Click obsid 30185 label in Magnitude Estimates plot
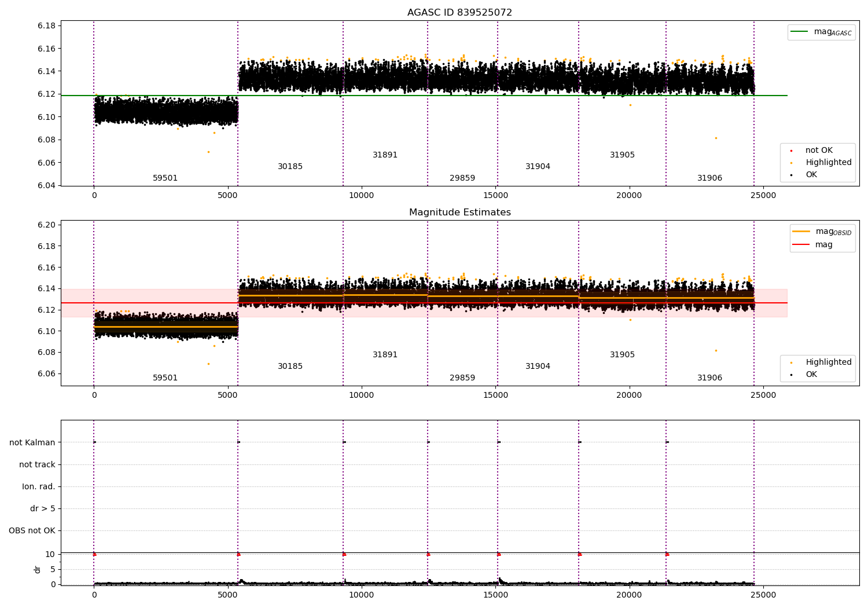 point(290,367)
